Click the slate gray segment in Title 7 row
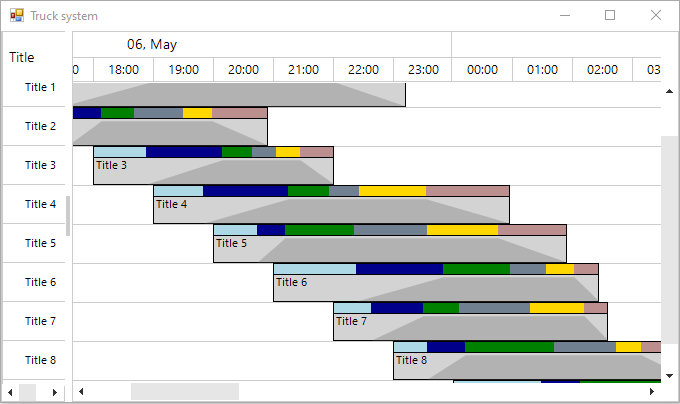The image size is (680, 404). pyautogui.click(x=494, y=308)
